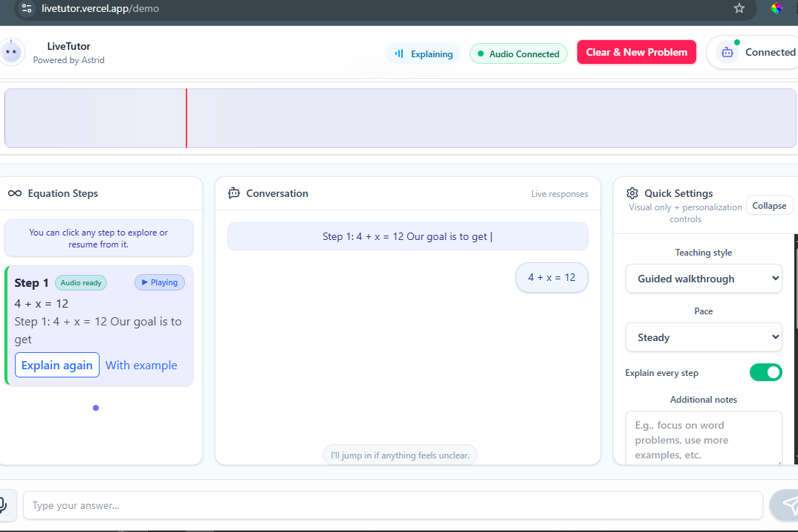The image size is (798, 532).
Task: Collapse the Quick Settings panel
Action: pos(769,206)
